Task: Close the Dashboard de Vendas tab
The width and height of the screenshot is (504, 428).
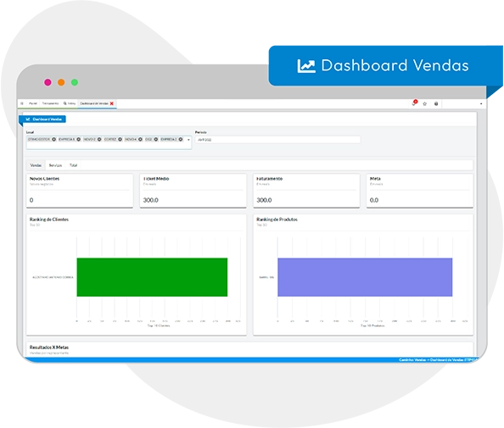Action: tap(111, 103)
